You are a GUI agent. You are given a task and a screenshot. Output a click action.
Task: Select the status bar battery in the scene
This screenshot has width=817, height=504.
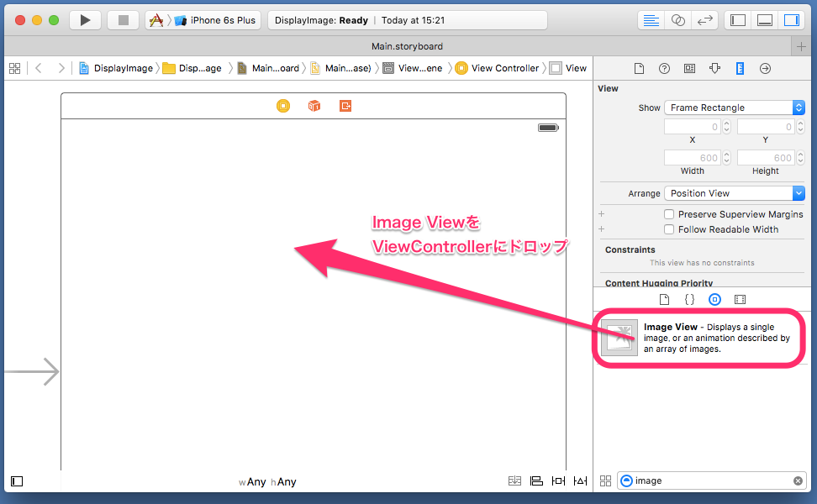548,128
